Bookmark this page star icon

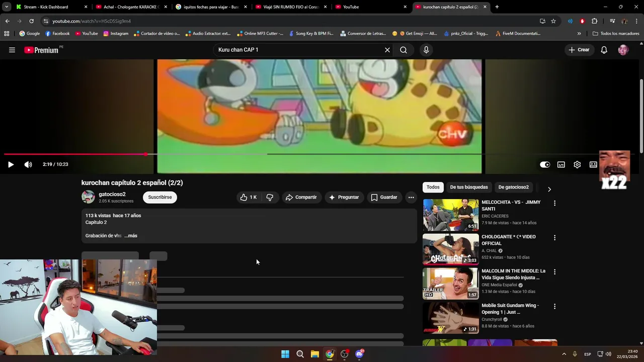(553, 21)
